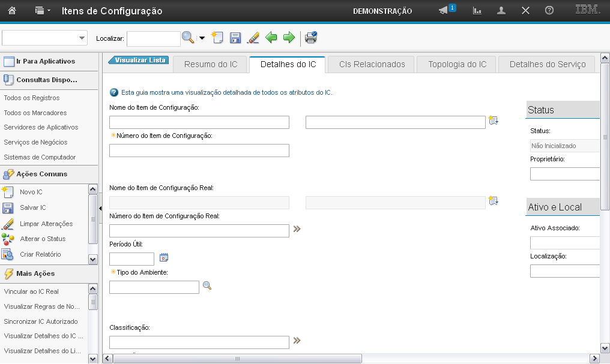The height and width of the screenshot is (364, 610).
Task: Click the Help question mark icon
Action: (x=549, y=11)
